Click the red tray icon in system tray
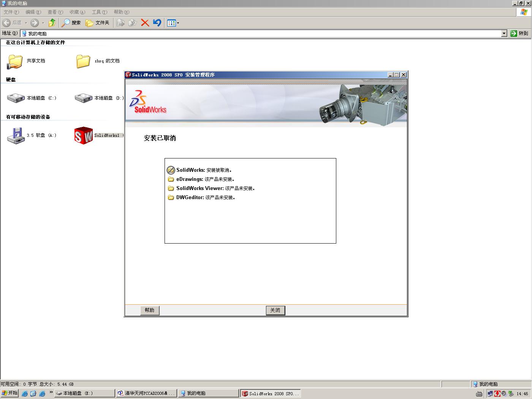Image resolution: width=532 pixels, height=399 pixels. (x=497, y=394)
